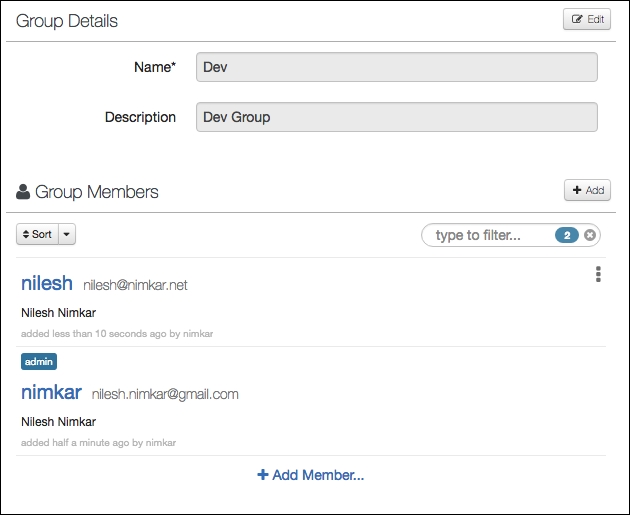Open the Sort dropdown arrow
The height and width of the screenshot is (515, 630).
pyautogui.click(x=67, y=234)
